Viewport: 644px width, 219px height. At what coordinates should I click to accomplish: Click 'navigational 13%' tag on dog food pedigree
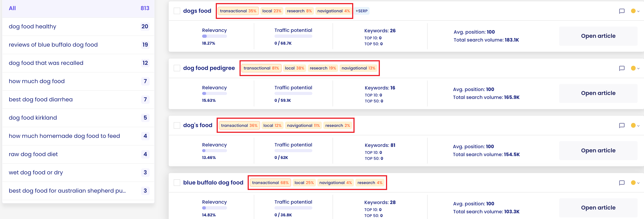[358, 68]
